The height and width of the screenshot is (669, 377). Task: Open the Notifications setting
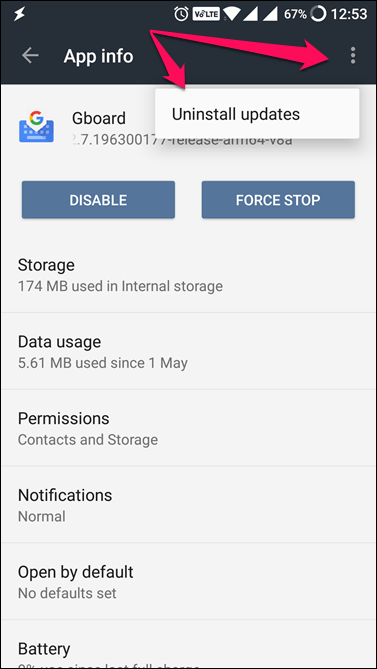pyautogui.click(x=188, y=505)
